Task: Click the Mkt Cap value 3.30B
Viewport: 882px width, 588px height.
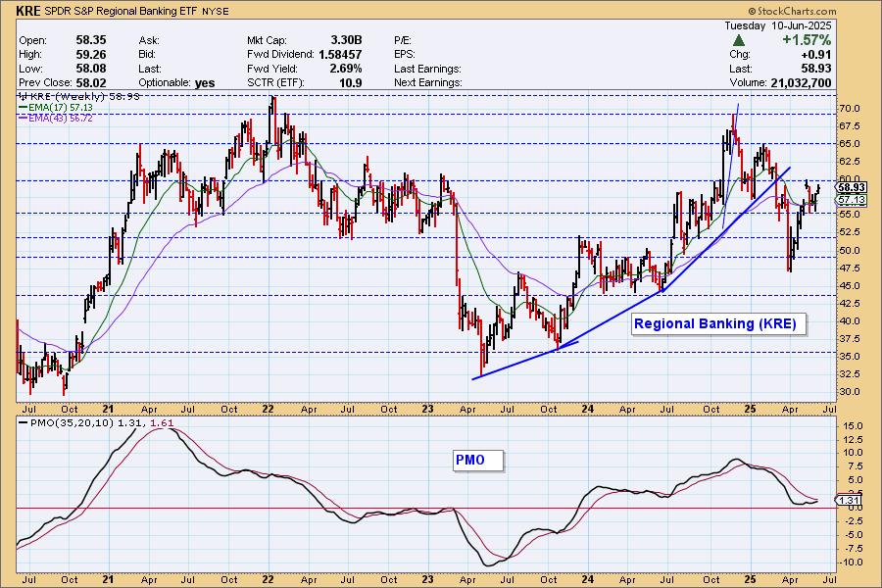Action: coord(346,40)
